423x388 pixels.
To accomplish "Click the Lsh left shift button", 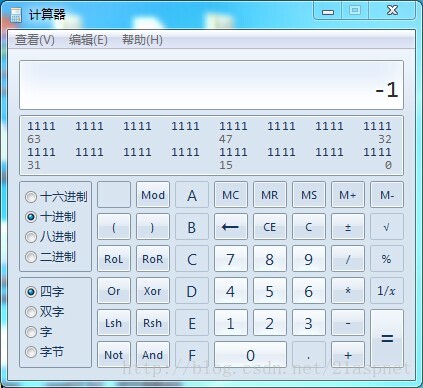I will tap(114, 323).
